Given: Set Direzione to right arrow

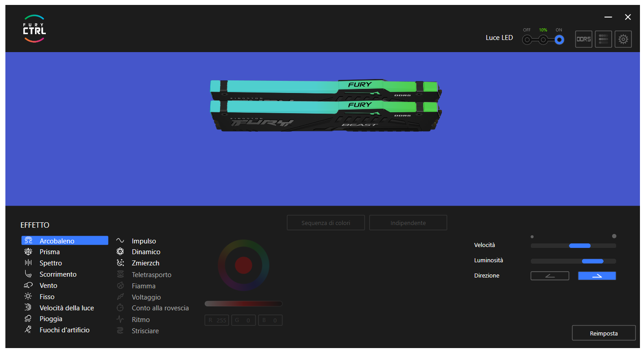Looking at the screenshot, I should pos(597,276).
